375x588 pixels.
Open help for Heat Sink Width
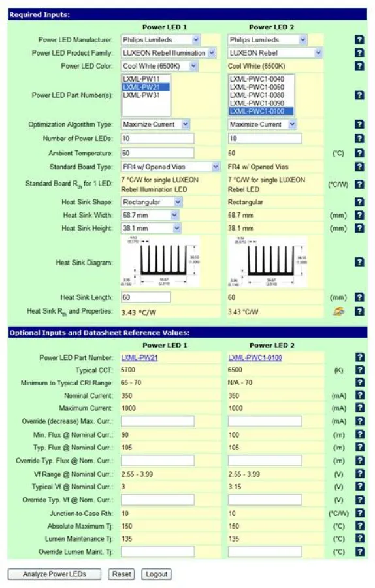coord(359,215)
